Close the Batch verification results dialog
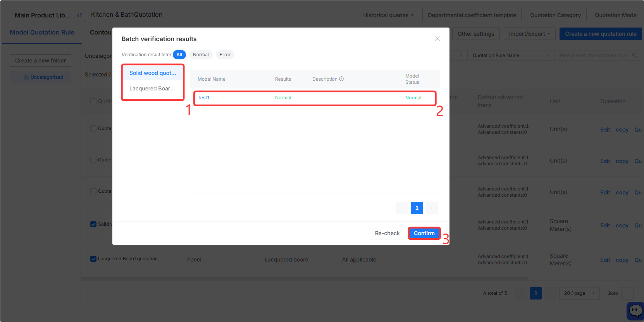This screenshot has width=644, height=322. click(x=437, y=39)
